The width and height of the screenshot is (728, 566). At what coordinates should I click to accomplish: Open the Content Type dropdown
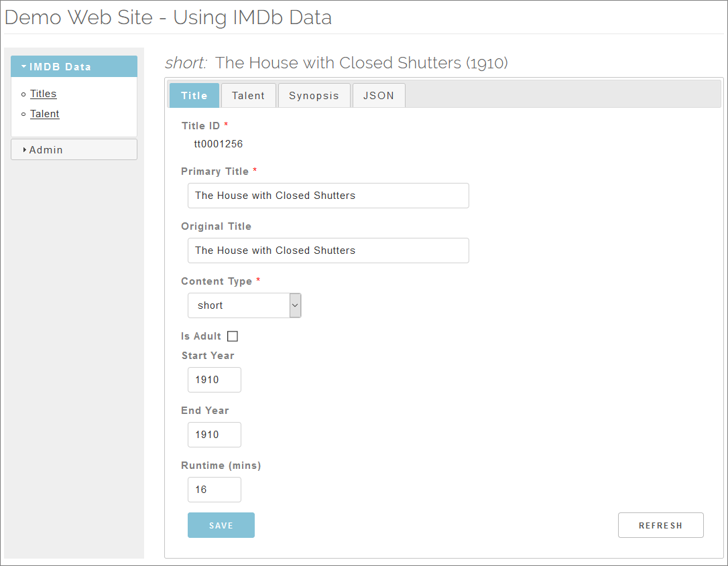click(x=245, y=305)
